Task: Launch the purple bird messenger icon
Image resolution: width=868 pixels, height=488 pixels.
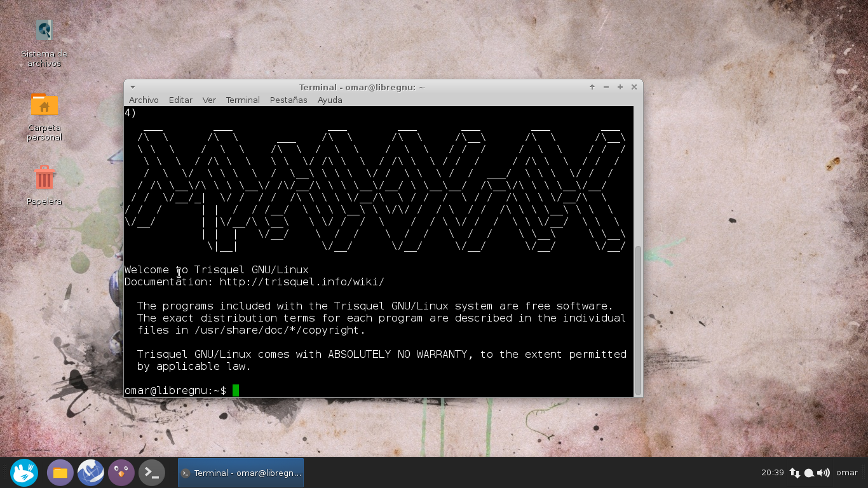Action: tap(121, 473)
